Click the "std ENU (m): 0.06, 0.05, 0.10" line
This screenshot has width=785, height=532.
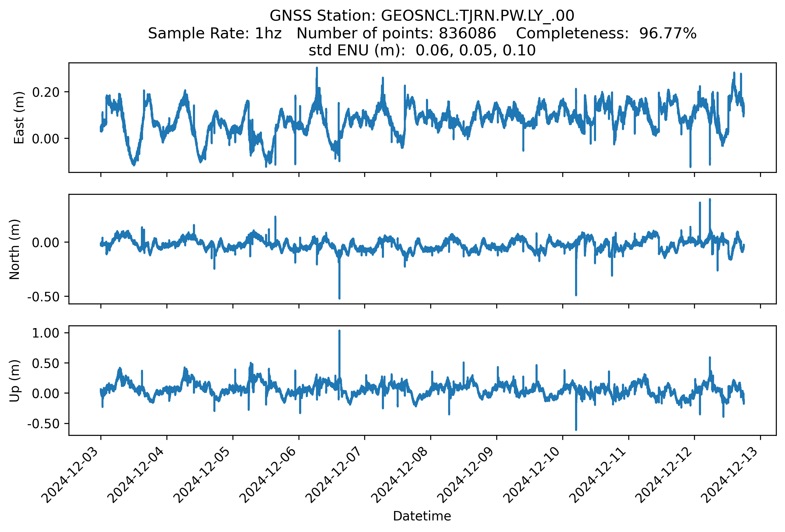click(422, 50)
